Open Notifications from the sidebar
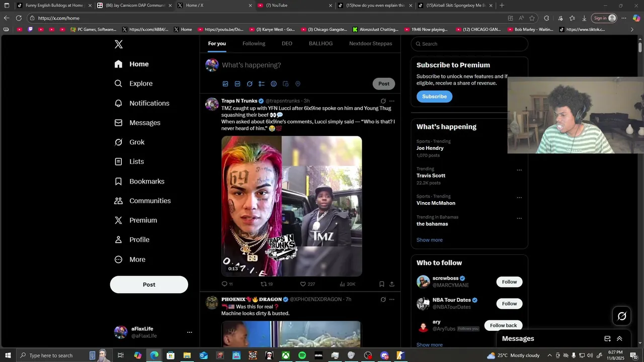644x362 pixels. [142, 103]
